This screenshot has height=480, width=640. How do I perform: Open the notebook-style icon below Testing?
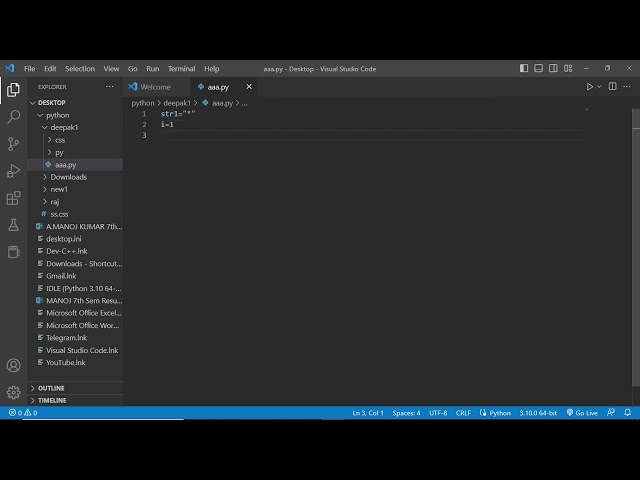point(13,252)
